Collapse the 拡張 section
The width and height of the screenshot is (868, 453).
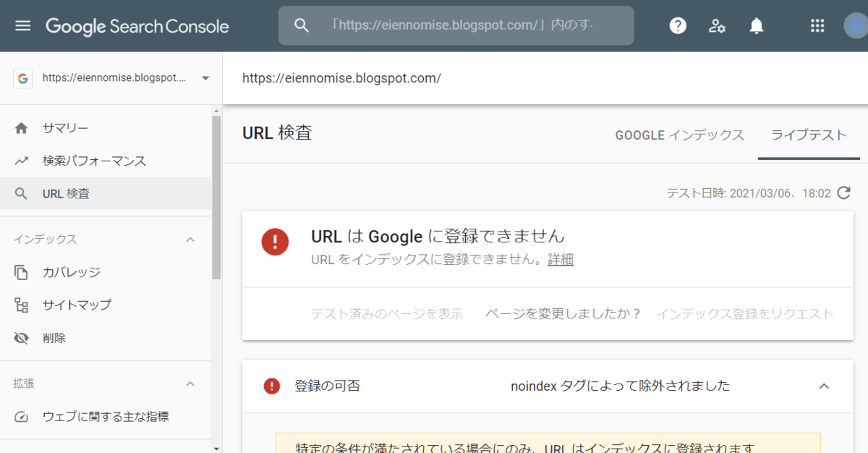tap(190, 383)
